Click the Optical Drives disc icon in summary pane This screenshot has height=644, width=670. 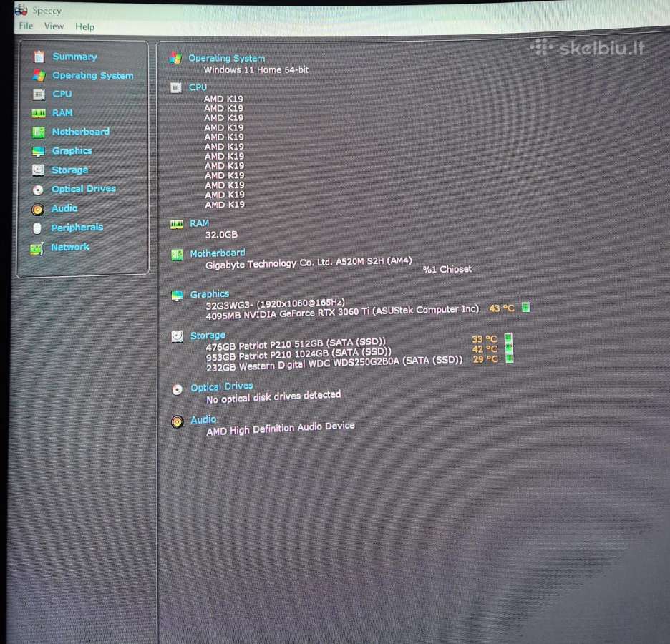point(178,389)
